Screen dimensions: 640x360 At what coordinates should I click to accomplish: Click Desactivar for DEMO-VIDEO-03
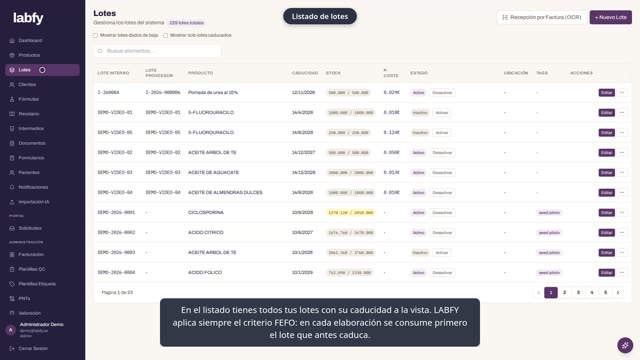click(x=442, y=173)
